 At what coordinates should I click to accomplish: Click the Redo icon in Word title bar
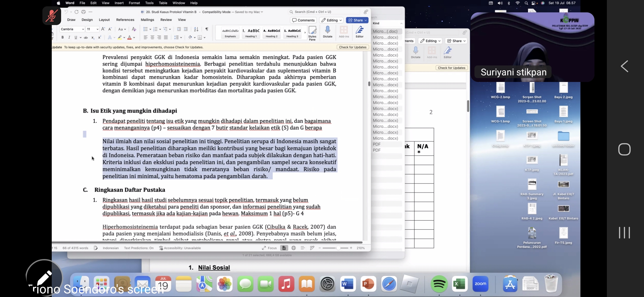click(77, 12)
